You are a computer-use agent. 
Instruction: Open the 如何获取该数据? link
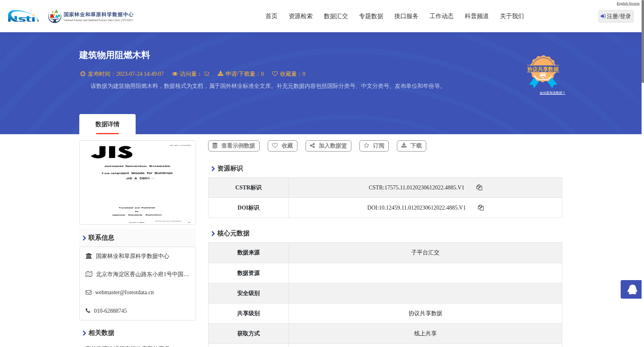(x=552, y=93)
